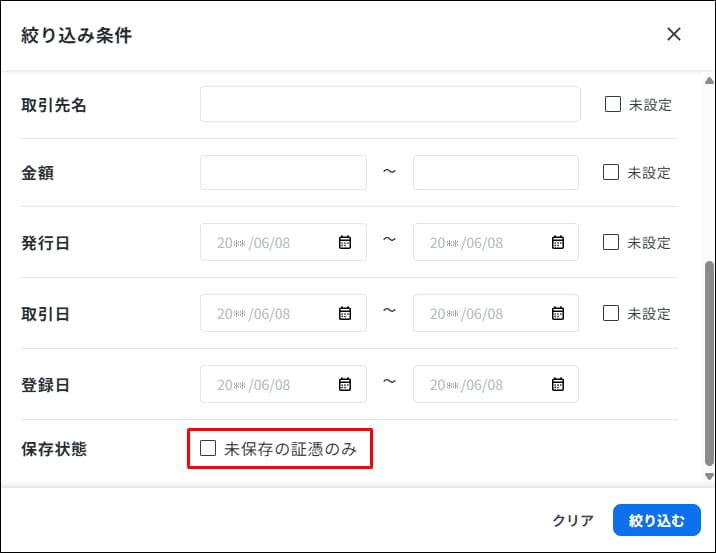Click the 保存状態 label text
The height and width of the screenshot is (553, 716).
tap(54, 449)
